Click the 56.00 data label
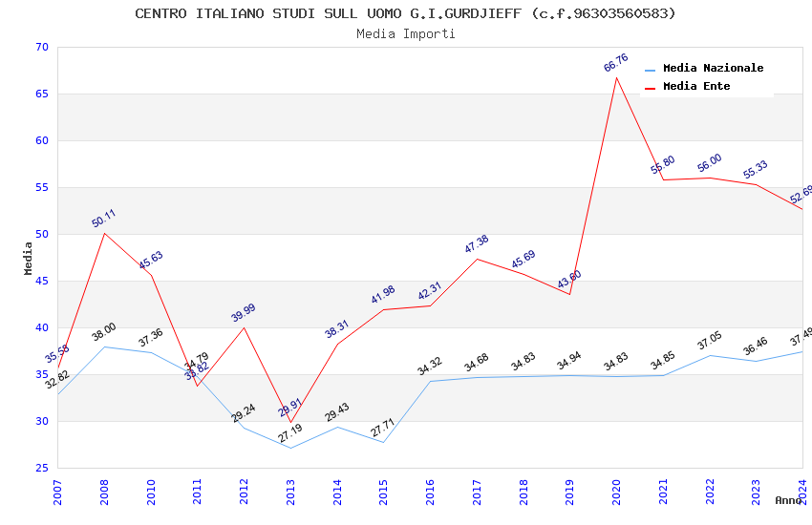 (709, 163)
